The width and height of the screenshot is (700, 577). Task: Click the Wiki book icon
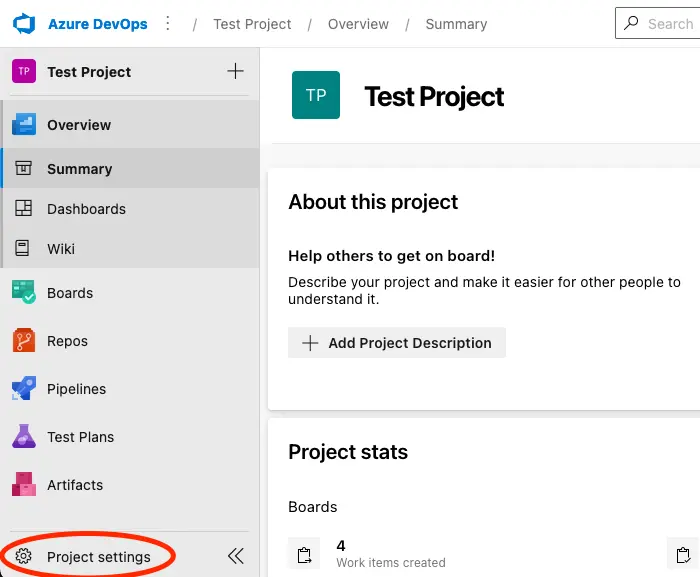(22, 248)
